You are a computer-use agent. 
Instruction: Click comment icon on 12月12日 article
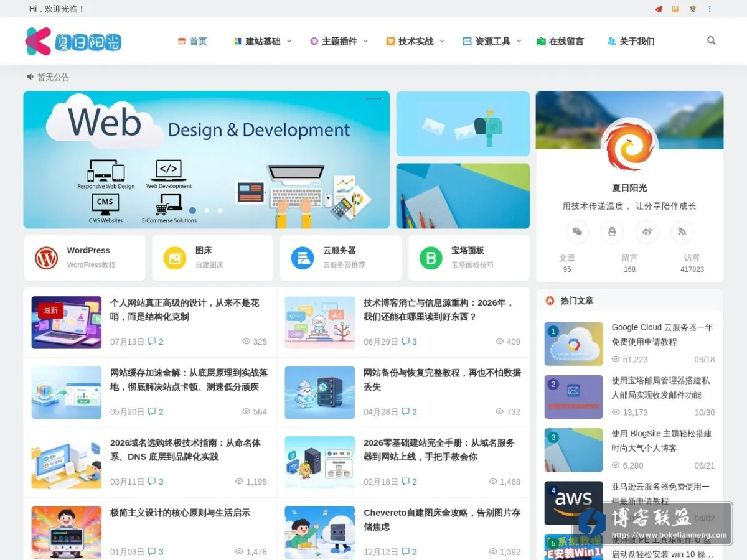(x=405, y=551)
